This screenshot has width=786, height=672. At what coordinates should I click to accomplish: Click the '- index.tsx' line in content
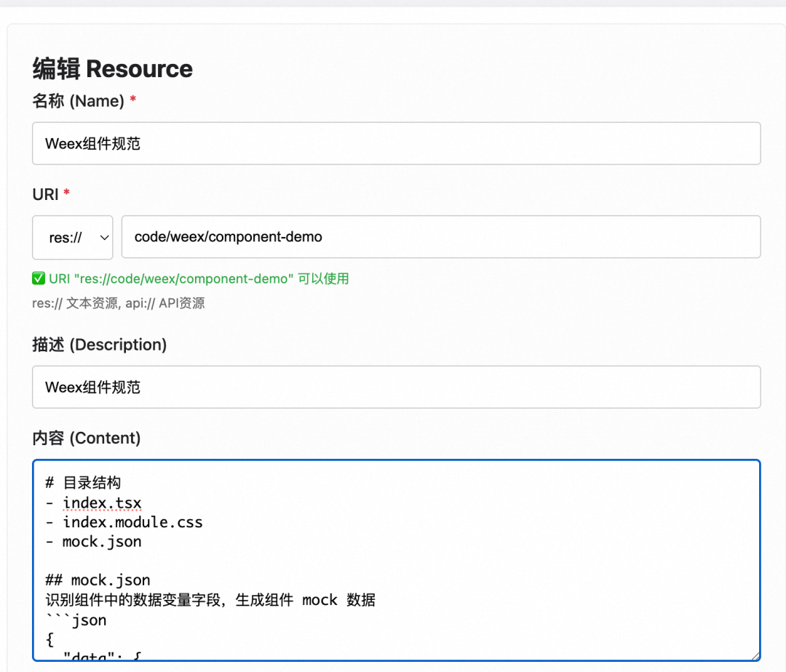(93, 503)
